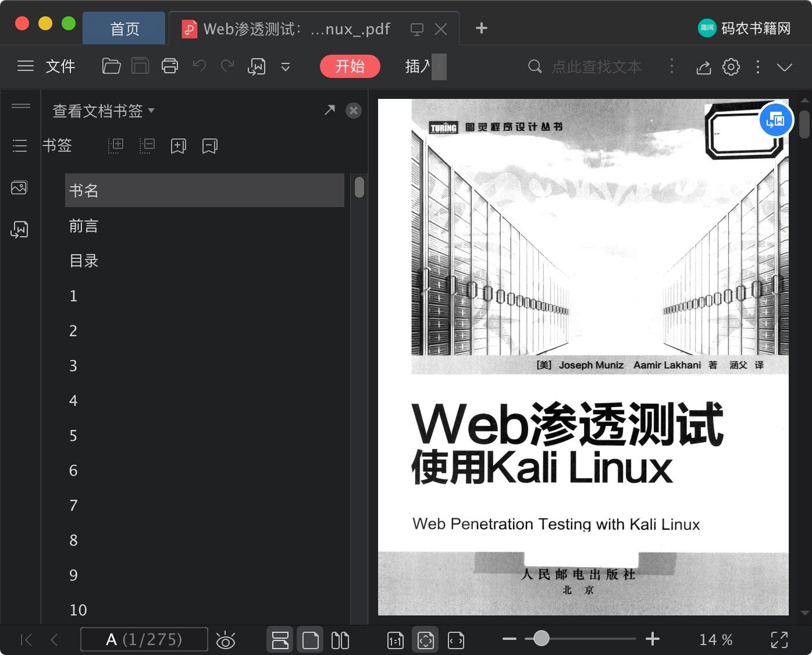This screenshot has width=812, height=655.
Task: Select the 开始 tab
Action: pyautogui.click(x=350, y=66)
